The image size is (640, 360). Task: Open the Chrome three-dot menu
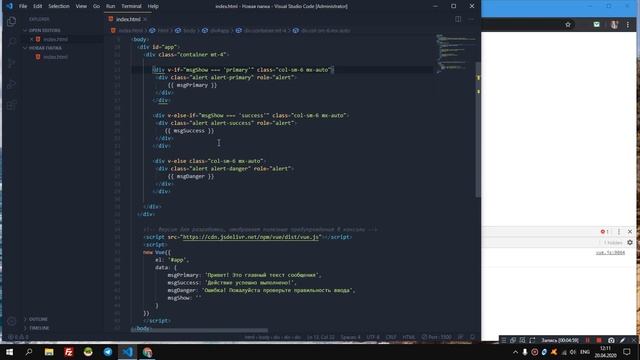(628, 24)
